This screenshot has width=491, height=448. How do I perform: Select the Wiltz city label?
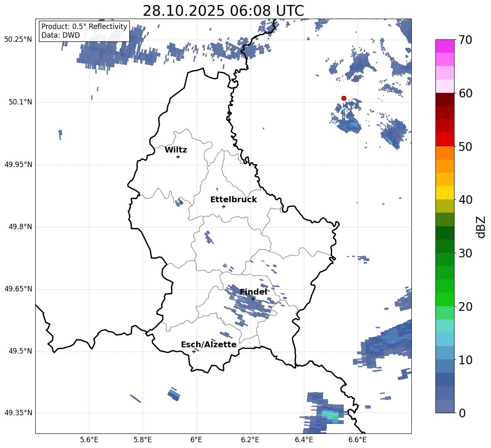(176, 150)
